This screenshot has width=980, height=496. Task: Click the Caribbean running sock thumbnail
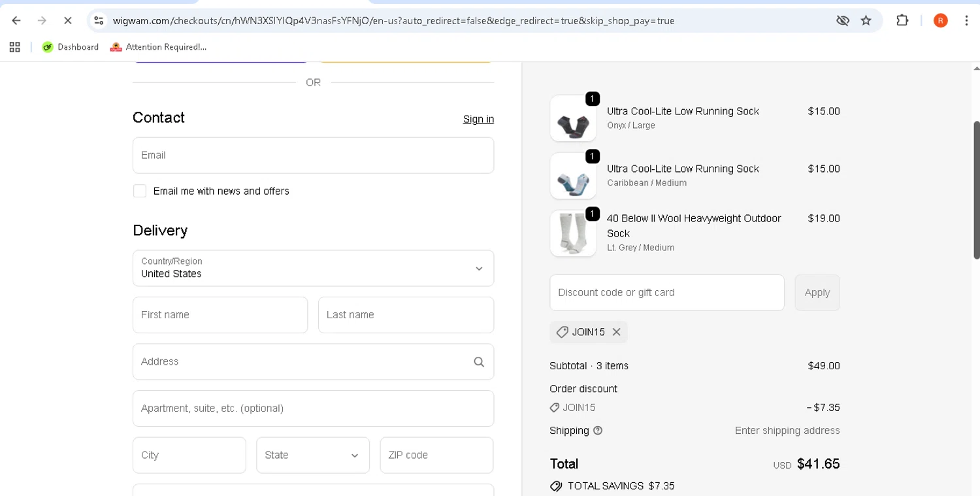pyautogui.click(x=573, y=176)
